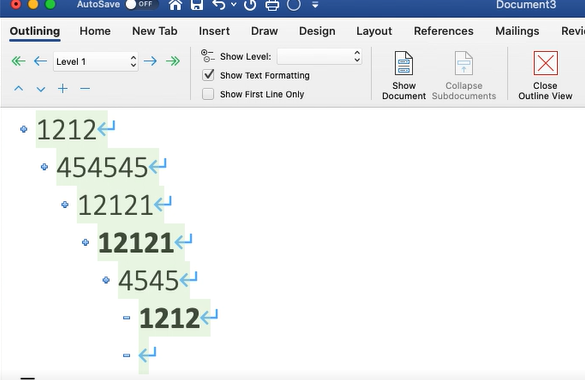
Task: Click the top-level heading text 1212
Action: 67,130
